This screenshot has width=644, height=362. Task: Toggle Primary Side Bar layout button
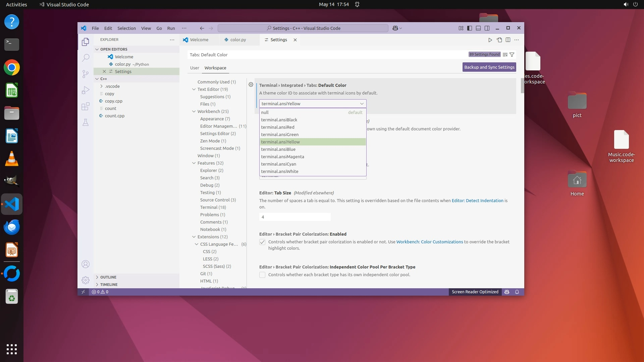click(x=470, y=28)
